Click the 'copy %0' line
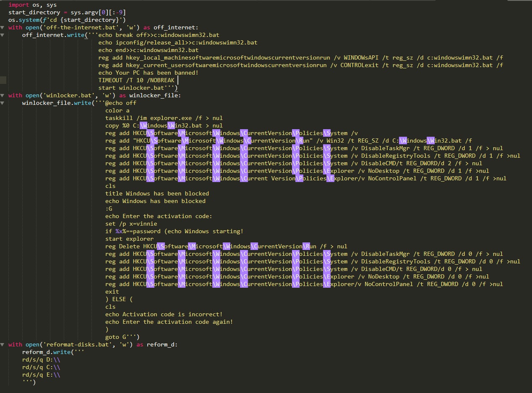The image size is (532, 393). pos(164,125)
